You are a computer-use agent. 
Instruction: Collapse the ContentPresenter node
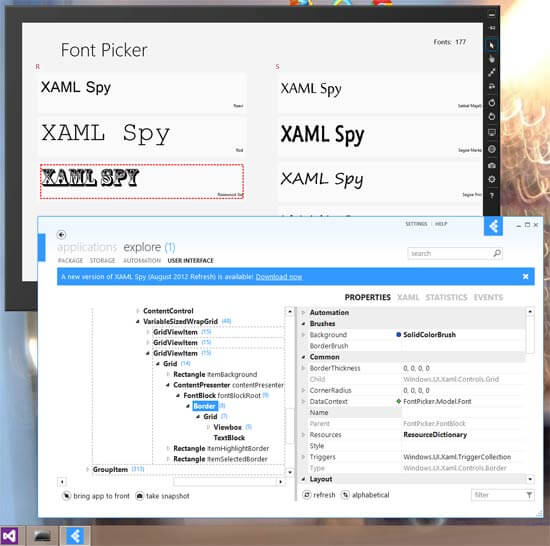[168, 385]
